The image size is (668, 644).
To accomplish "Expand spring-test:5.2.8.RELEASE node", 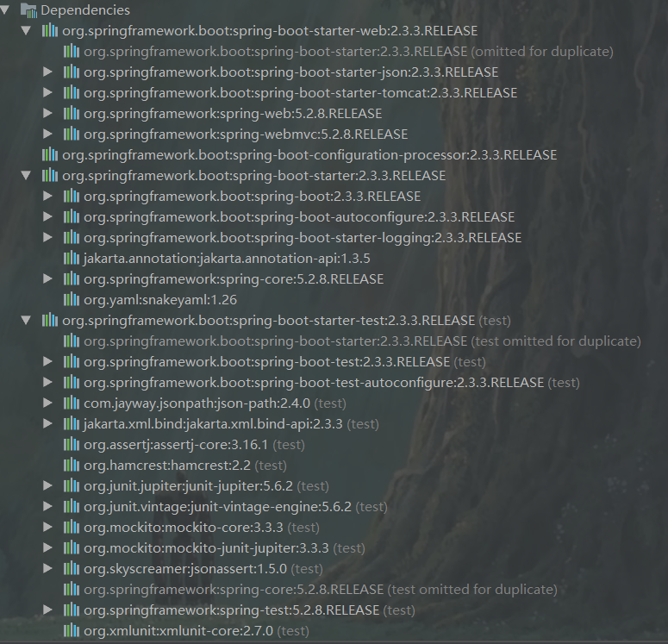I will pyautogui.click(x=47, y=610).
